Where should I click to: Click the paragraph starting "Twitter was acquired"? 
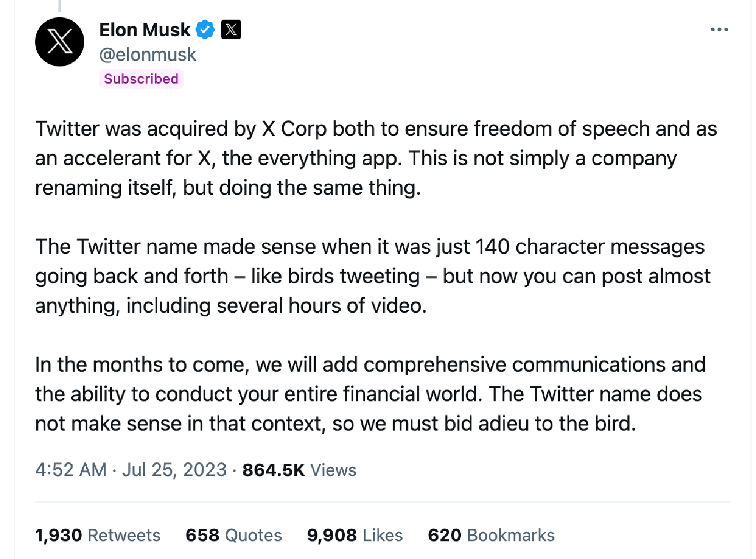[353, 158]
